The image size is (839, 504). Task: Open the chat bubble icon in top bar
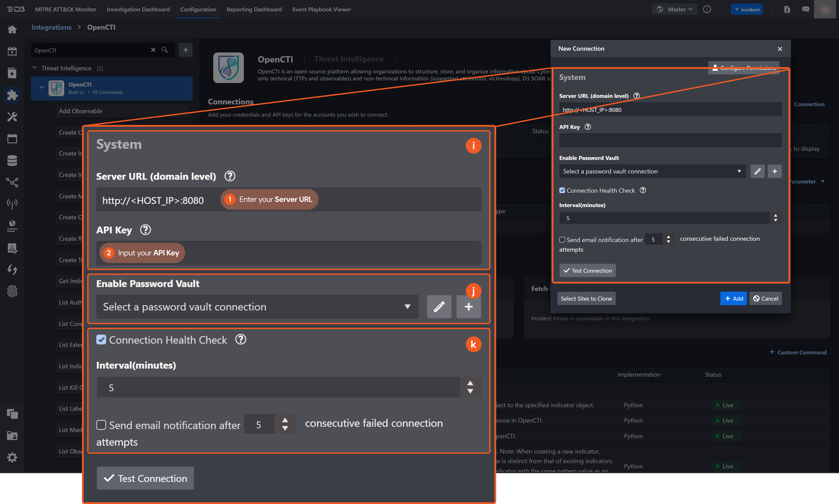pos(805,9)
